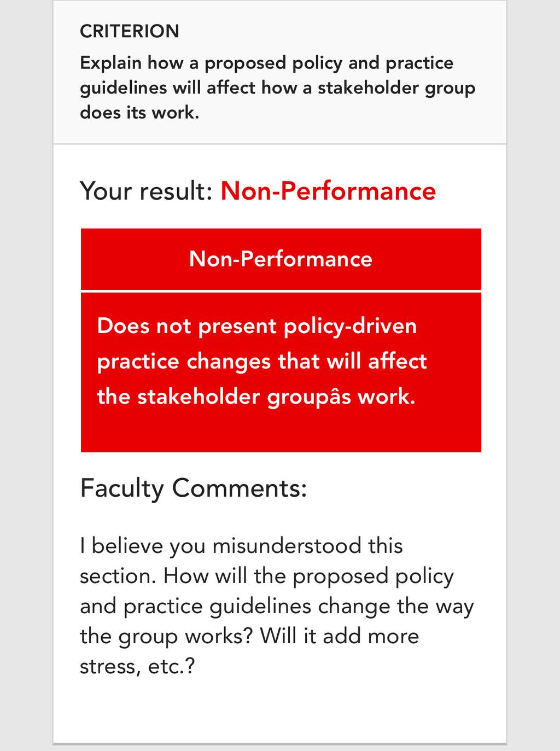Viewport: 560px width, 751px height.
Task: Click the faculty comment paragraph text
Action: click(x=277, y=606)
